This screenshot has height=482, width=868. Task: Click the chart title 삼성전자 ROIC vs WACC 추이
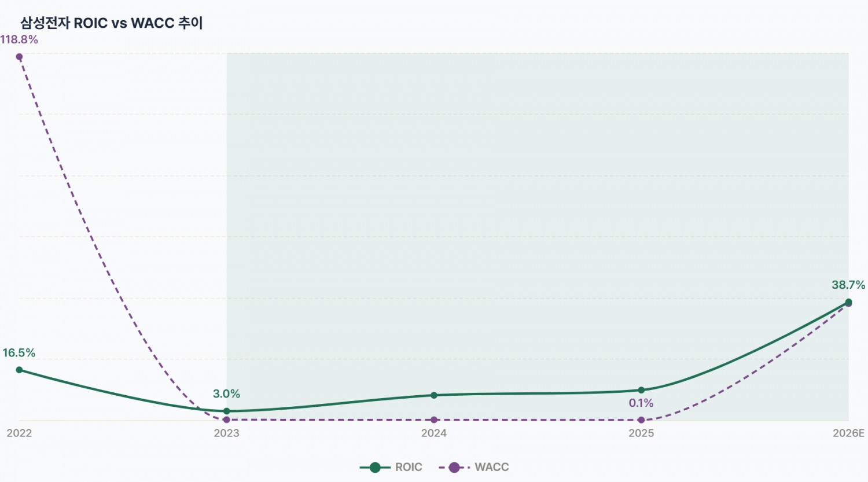tap(112, 23)
